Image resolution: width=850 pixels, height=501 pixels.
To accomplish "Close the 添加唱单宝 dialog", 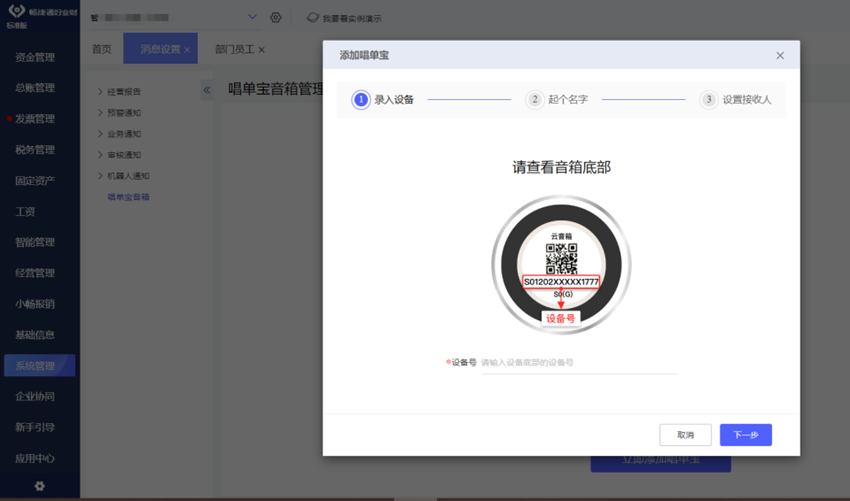I will (780, 55).
